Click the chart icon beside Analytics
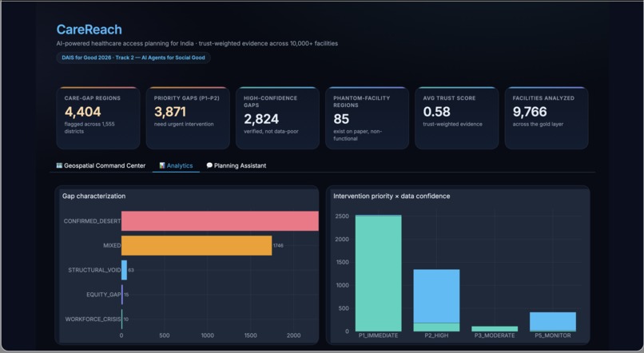 (162, 165)
